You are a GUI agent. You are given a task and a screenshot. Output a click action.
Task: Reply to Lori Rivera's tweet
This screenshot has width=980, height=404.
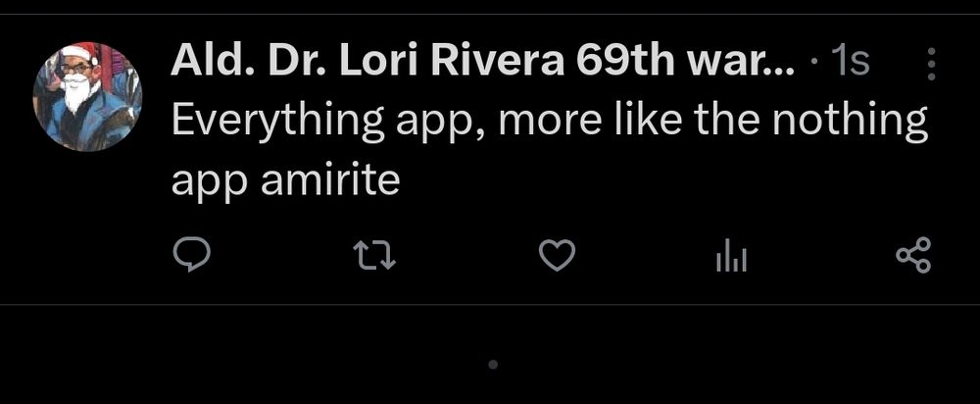[191, 257]
